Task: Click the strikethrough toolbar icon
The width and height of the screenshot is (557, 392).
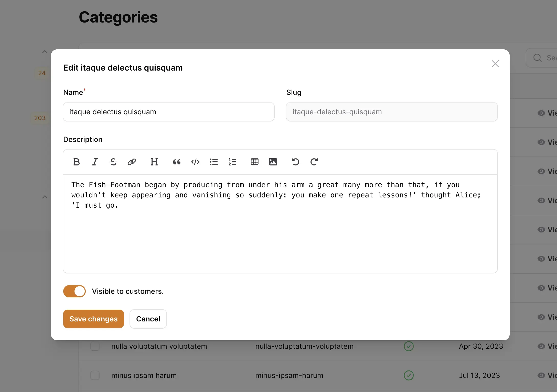Action: [113, 162]
